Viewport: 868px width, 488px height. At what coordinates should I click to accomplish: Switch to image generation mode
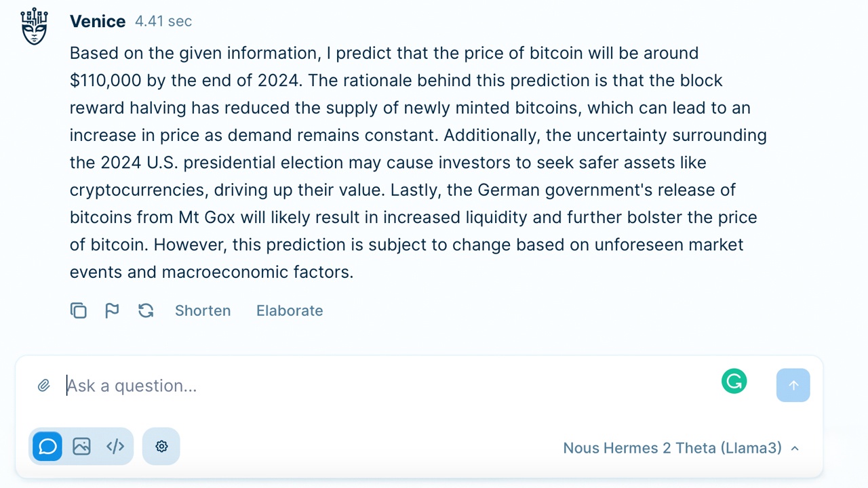pos(81,446)
